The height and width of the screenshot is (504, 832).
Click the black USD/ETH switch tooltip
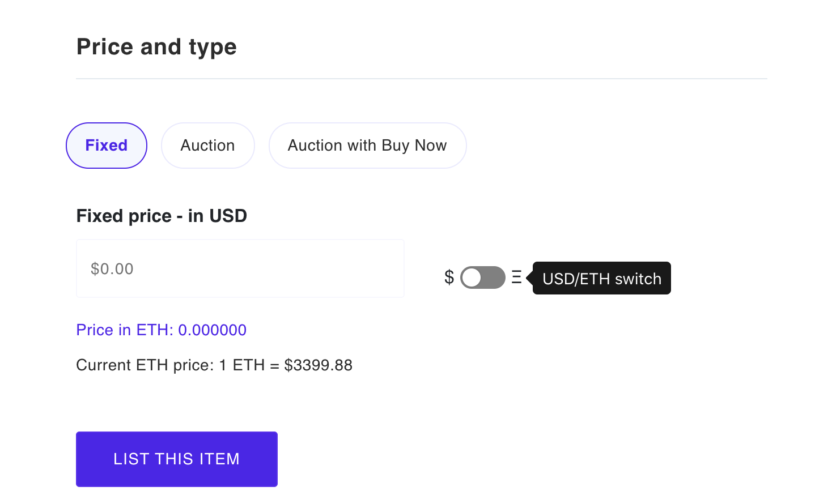point(602,278)
